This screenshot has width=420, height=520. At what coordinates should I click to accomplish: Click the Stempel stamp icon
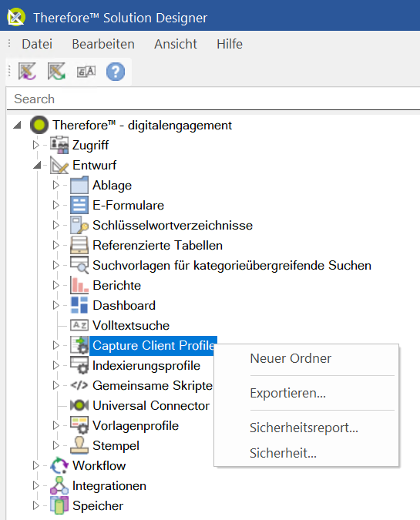pyautogui.click(x=79, y=445)
